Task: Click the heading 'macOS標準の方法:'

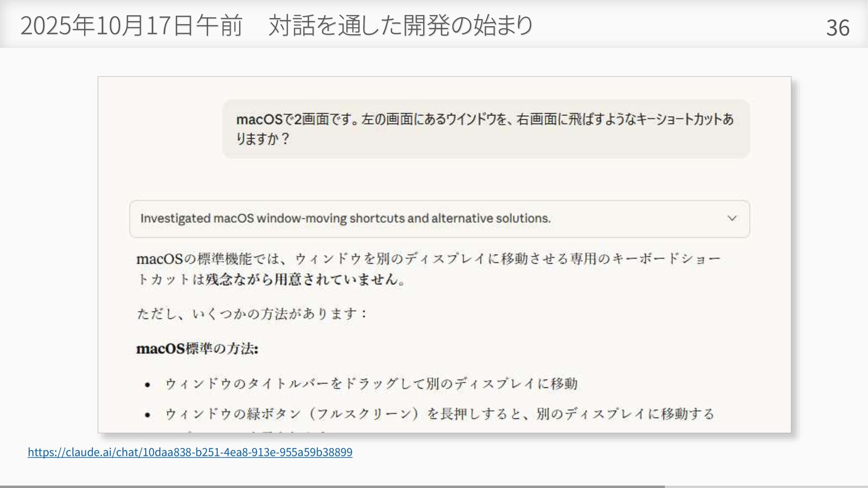Action: click(197, 349)
